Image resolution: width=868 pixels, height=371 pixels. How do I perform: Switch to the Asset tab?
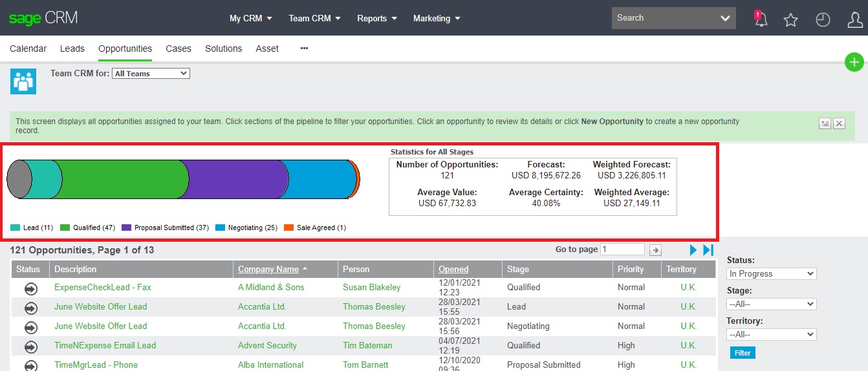[267, 48]
